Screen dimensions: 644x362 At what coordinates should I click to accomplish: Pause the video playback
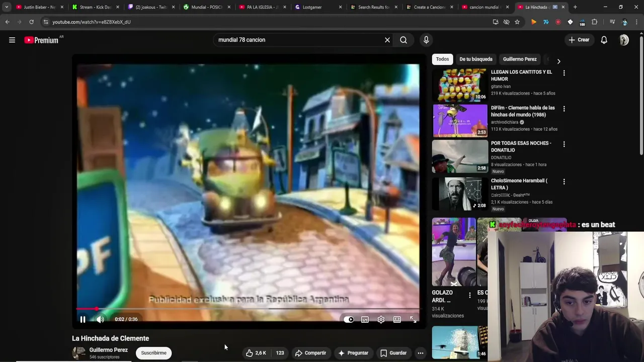(x=83, y=319)
